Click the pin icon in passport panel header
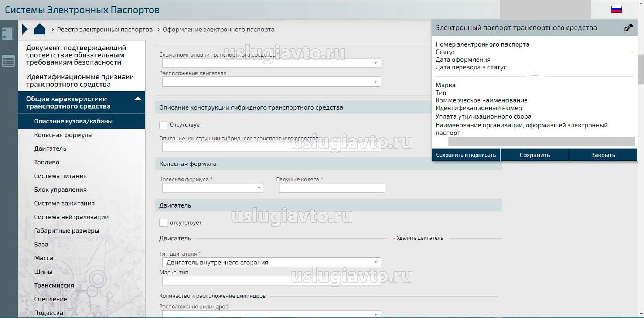 [x=628, y=28]
